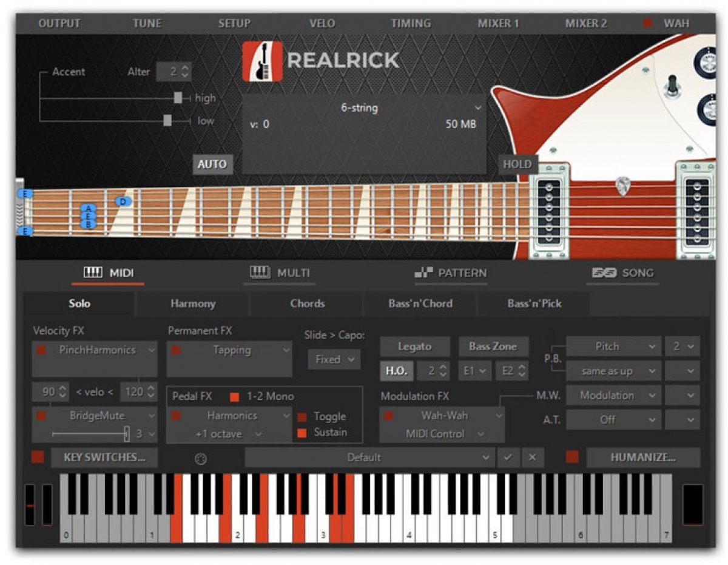This screenshot has width=728, height=565.
Task: Switch to the PATTERN mode tab
Action: tap(450, 273)
